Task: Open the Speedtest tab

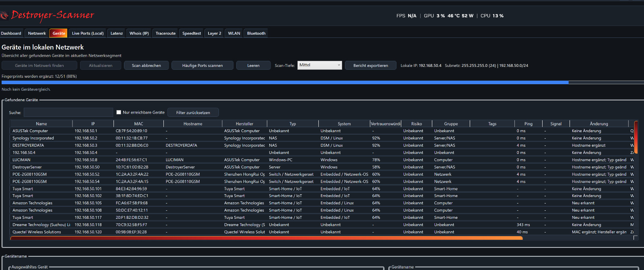Action: (x=192, y=33)
